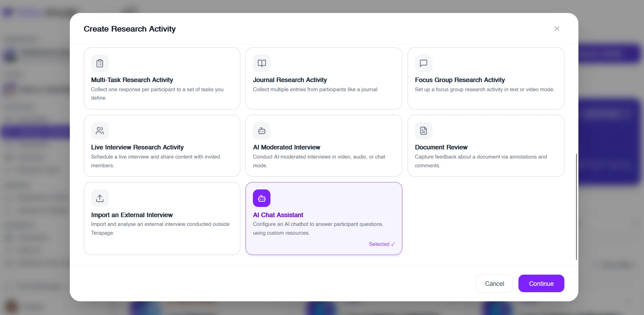The width and height of the screenshot is (644, 315).
Task: Select the Multi-Task Research Activity title
Action: tap(132, 80)
